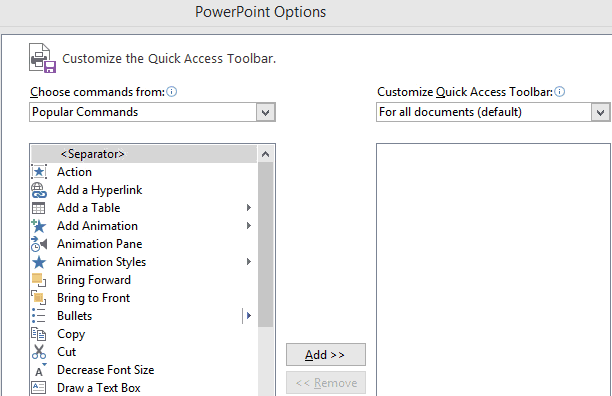This screenshot has width=612, height=396.
Task: Choose the Add a Hyperlink icon
Action: click(x=39, y=190)
